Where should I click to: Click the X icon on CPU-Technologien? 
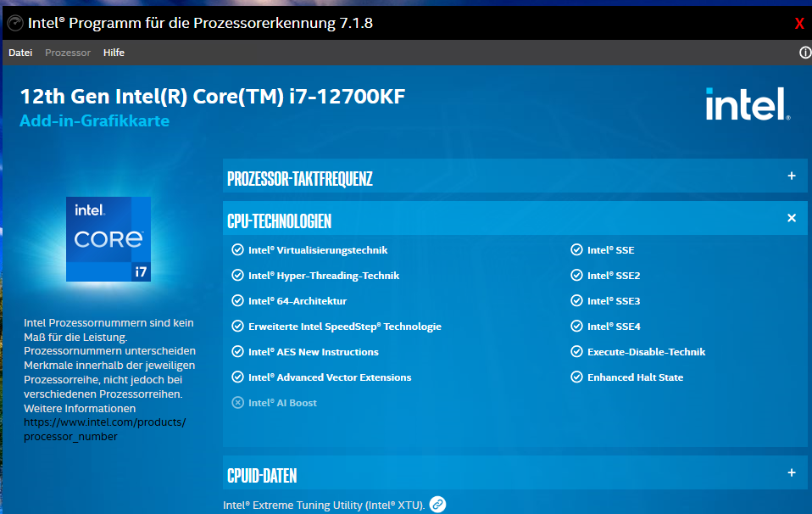792,218
